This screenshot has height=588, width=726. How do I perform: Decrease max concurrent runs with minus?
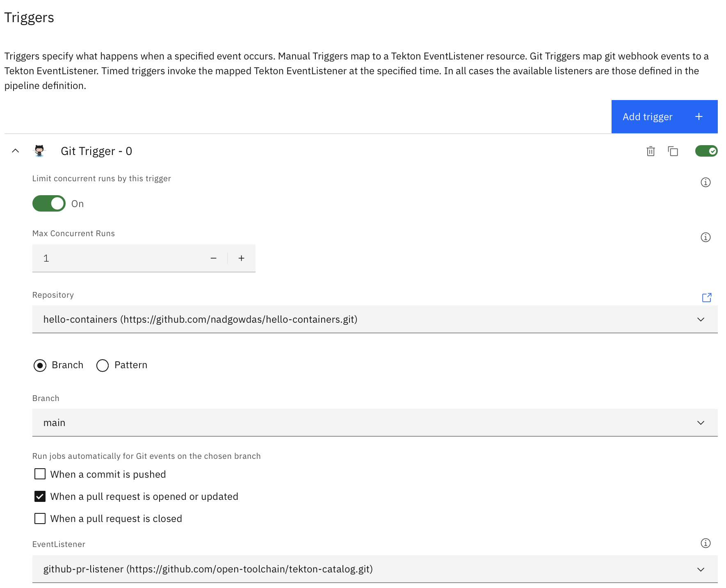coord(213,258)
